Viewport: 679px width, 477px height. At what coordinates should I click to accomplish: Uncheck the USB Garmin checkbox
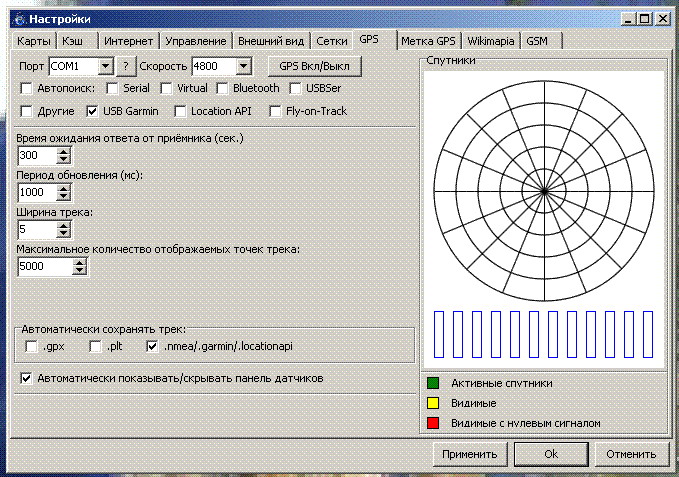point(93,111)
